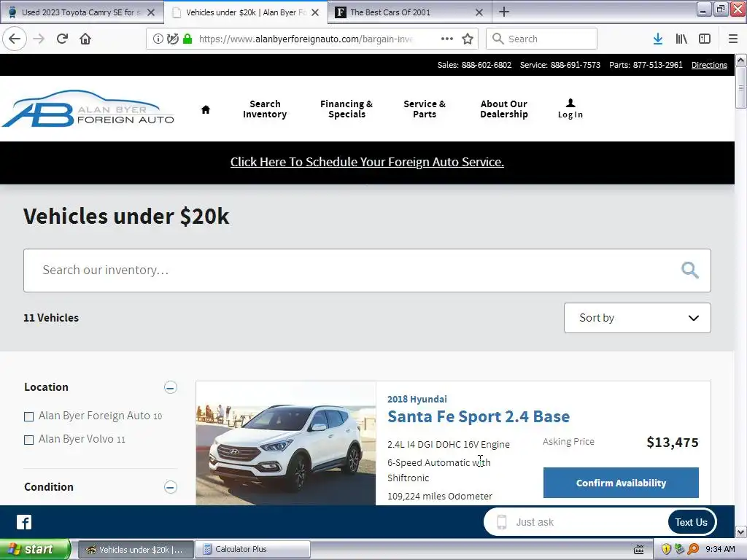Click the Directions link
Screen dimensions: 747x560
pos(709,65)
